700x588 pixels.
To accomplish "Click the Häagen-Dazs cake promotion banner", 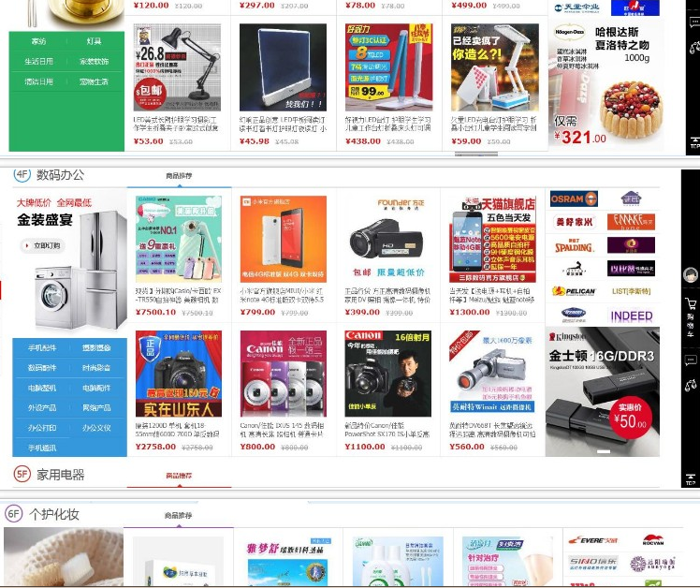I will point(605,86).
